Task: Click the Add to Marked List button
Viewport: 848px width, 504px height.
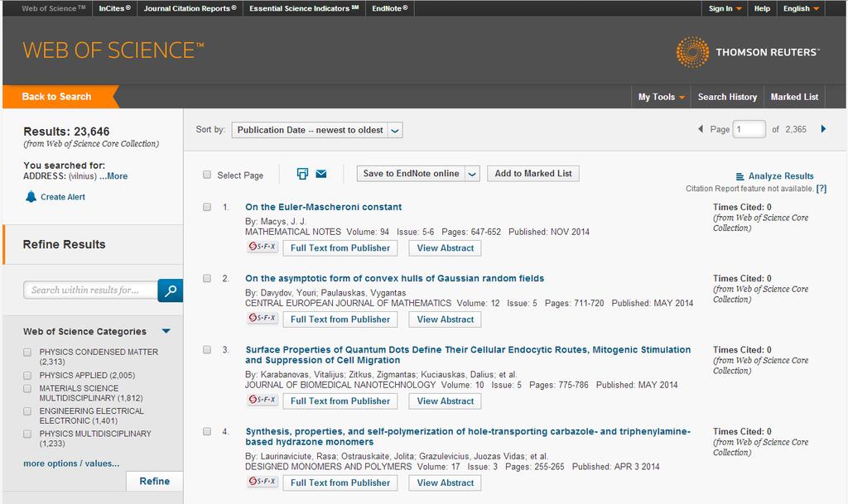Action: pos(533,174)
